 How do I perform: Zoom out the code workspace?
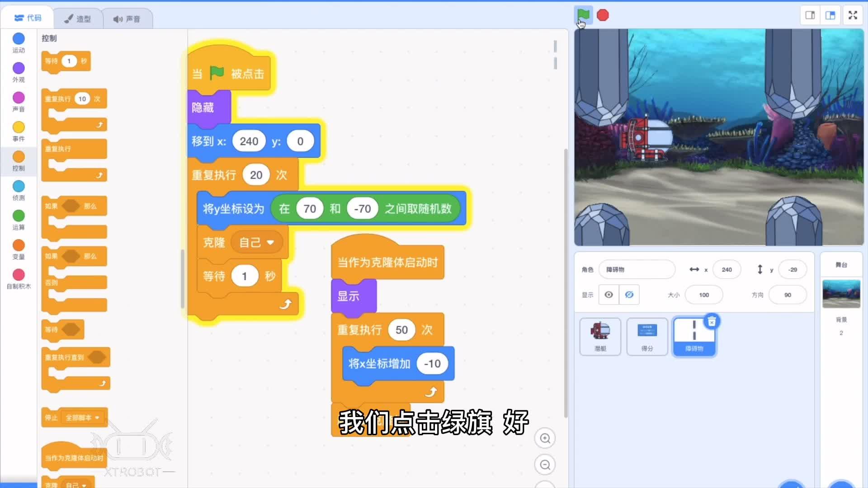(x=545, y=465)
